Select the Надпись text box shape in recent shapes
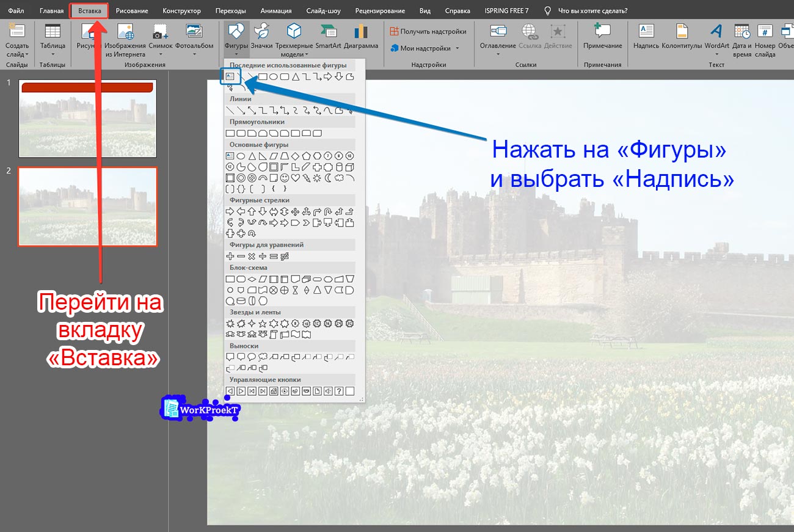The image size is (794, 532). click(x=230, y=76)
